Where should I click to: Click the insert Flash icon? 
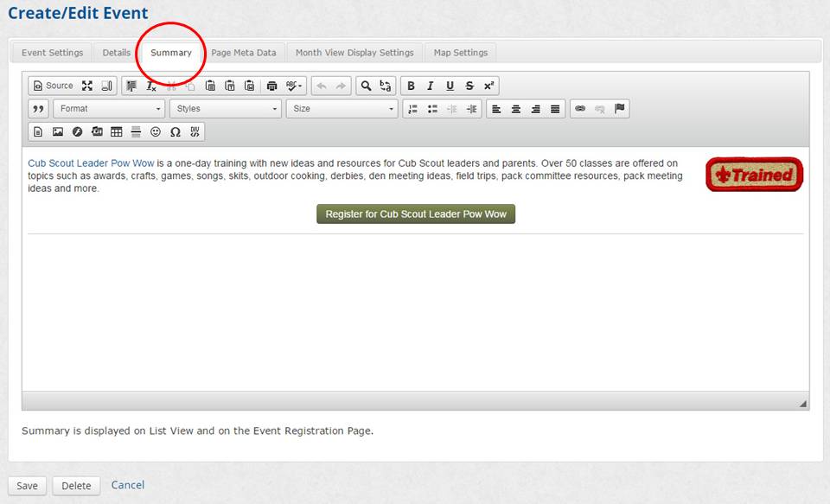click(77, 131)
